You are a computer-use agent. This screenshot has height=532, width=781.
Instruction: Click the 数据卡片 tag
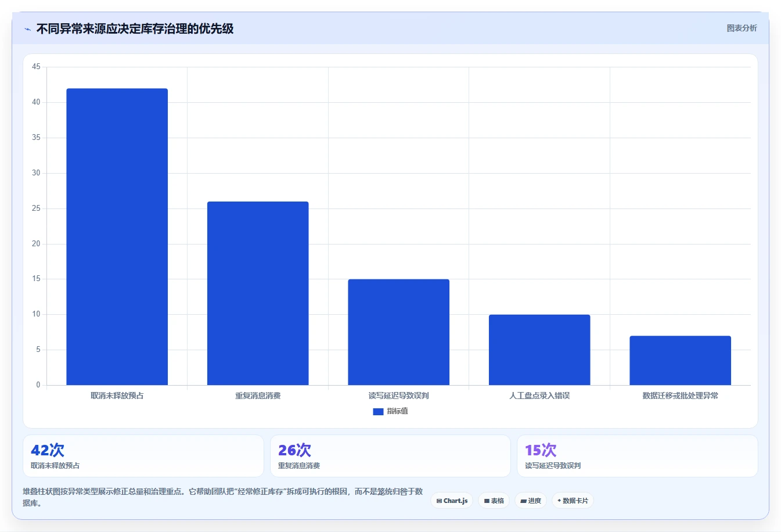[573, 501]
